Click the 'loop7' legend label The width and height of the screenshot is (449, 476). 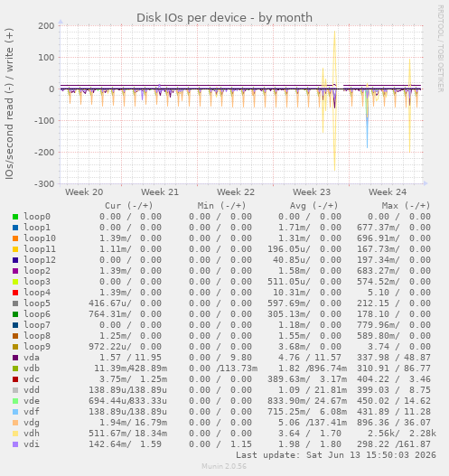coord(37,325)
